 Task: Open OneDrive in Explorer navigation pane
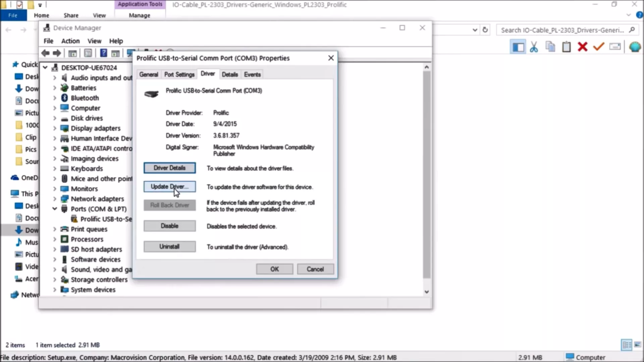(x=25, y=178)
